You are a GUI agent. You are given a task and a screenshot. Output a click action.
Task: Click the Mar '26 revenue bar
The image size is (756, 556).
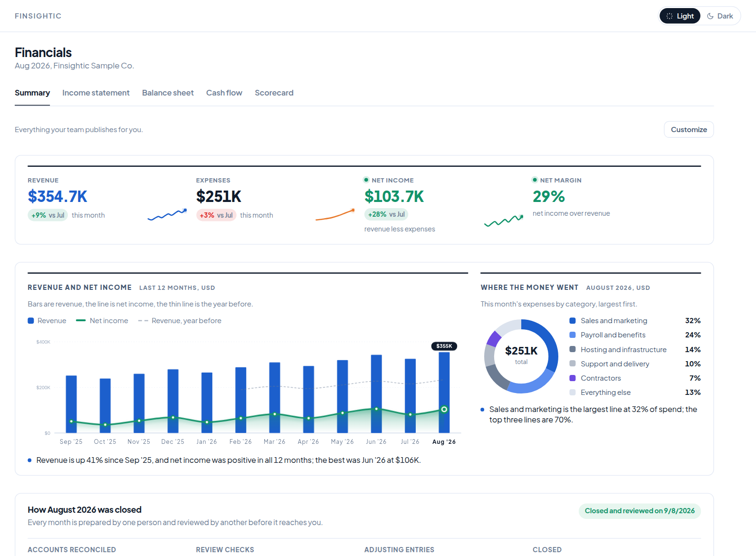pyautogui.click(x=275, y=398)
